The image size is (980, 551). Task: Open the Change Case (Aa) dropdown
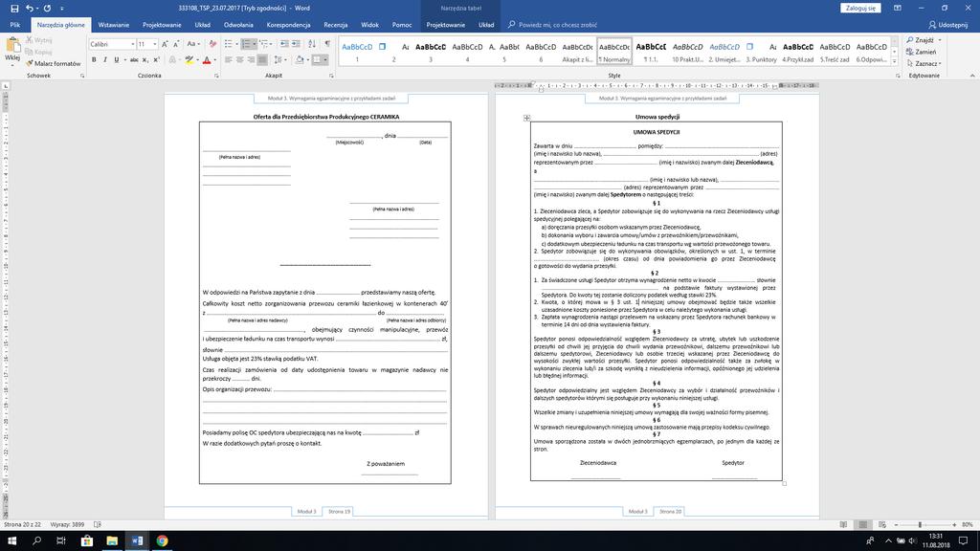click(x=193, y=44)
